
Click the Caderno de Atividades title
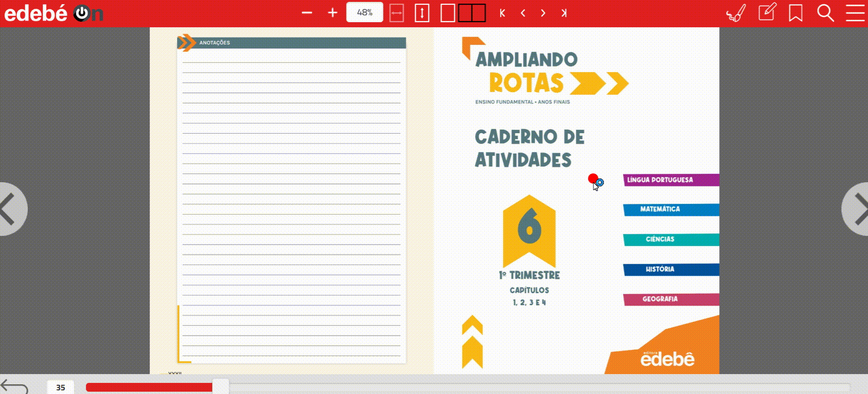click(530, 148)
